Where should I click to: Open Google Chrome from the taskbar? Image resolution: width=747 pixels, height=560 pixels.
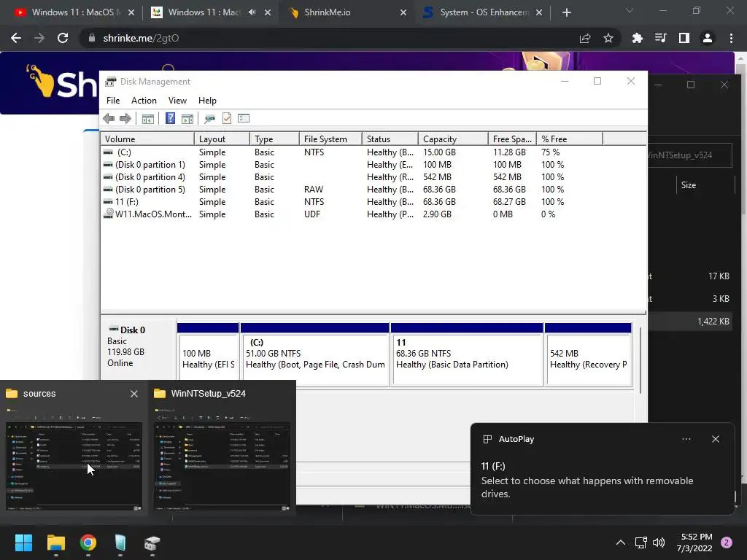(x=88, y=542)
